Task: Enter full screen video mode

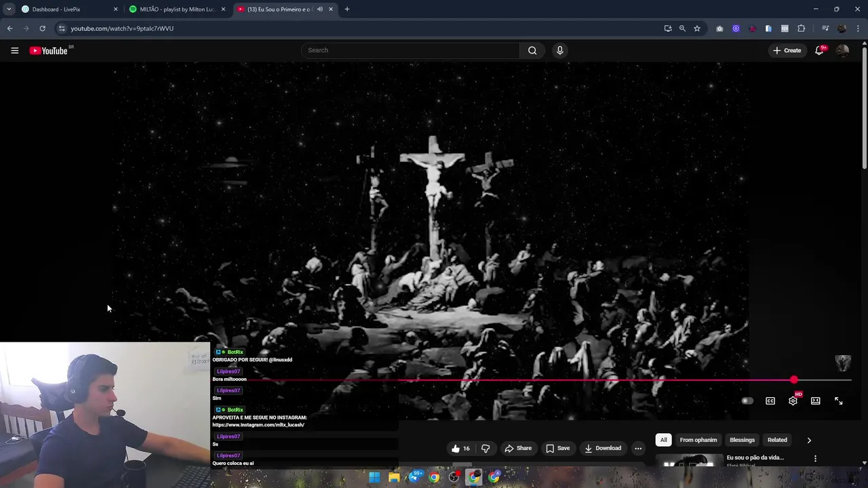Action: [x=839, y=401]
